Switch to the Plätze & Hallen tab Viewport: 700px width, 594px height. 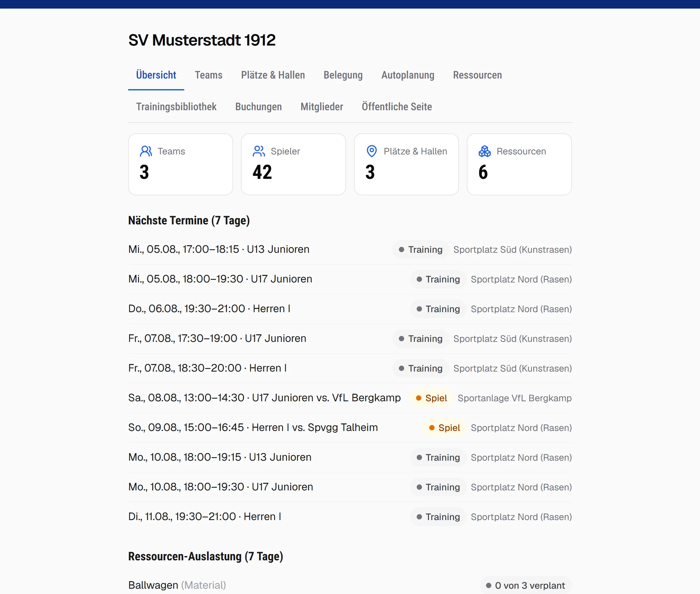(273, 75)
